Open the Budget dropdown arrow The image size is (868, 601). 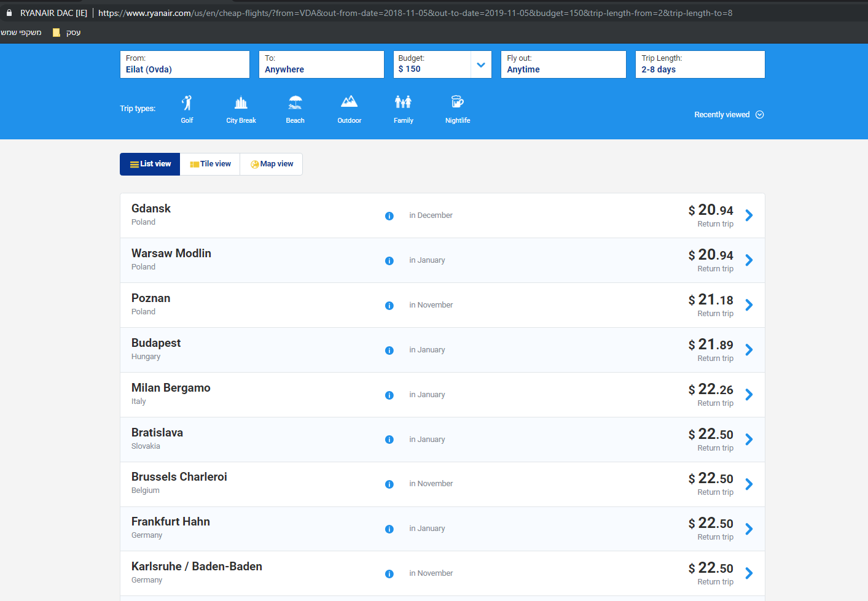coord(481,64)
